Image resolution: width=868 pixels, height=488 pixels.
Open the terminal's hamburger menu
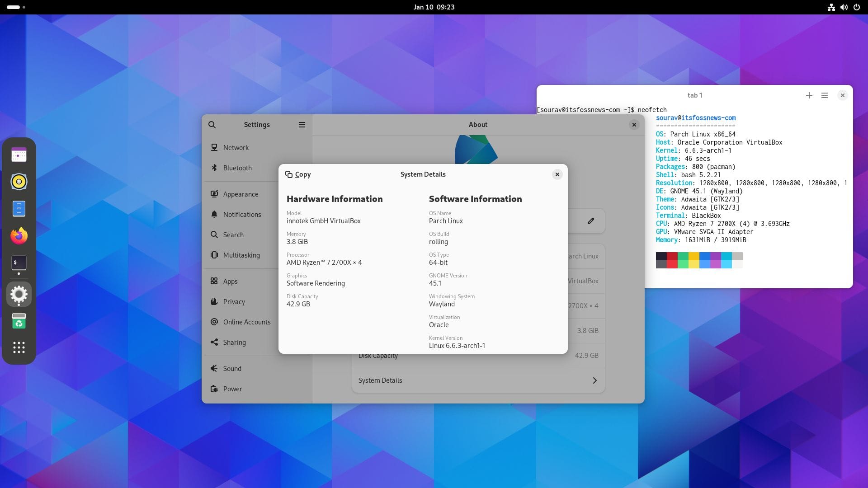click(824, 95)
